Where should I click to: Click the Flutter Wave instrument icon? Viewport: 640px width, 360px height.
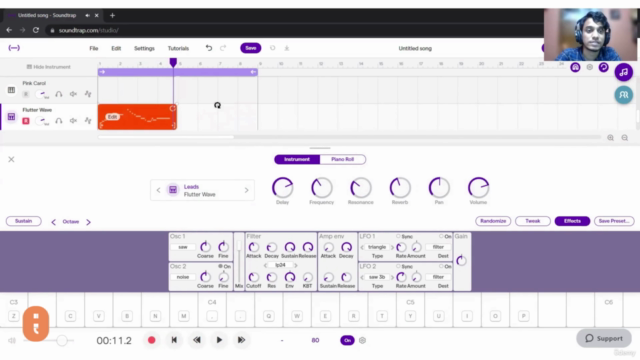coord(11,117)
